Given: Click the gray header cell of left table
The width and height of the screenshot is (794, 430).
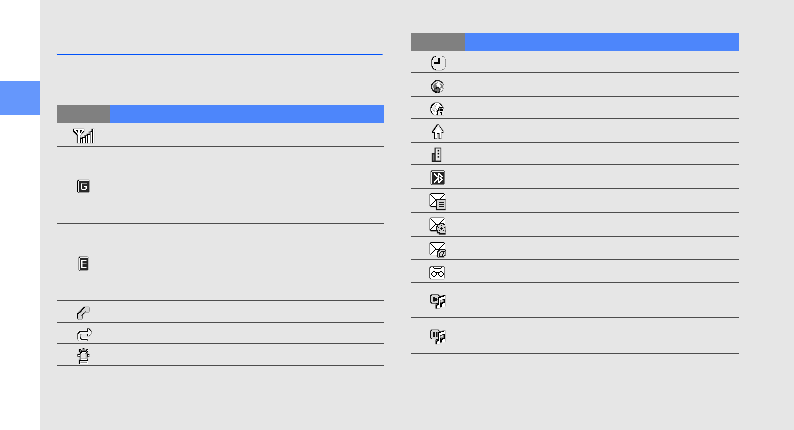Looking at the screenshot, I should [84, 114].
